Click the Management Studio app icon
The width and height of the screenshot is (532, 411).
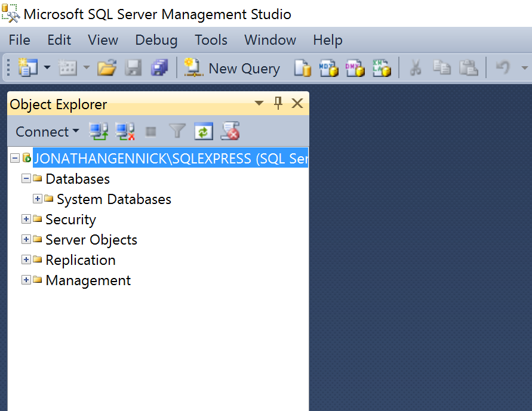coord(11,14)
